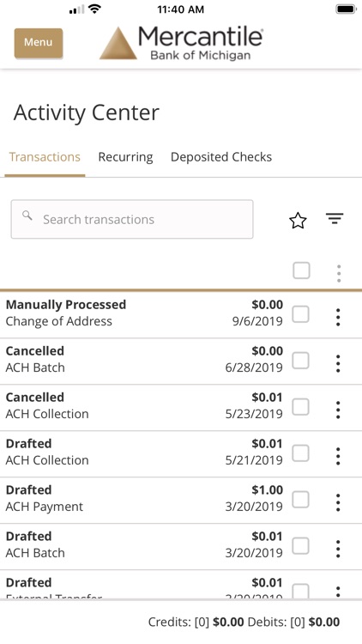
Task: Expand options for 3/20/2019 ACH Batch row
Action: point(338,549)
